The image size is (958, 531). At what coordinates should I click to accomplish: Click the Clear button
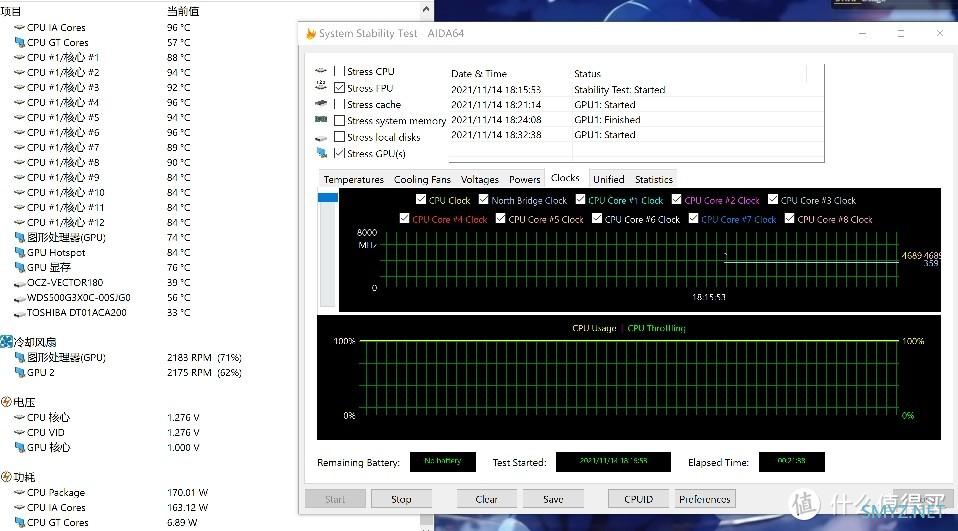486,499
